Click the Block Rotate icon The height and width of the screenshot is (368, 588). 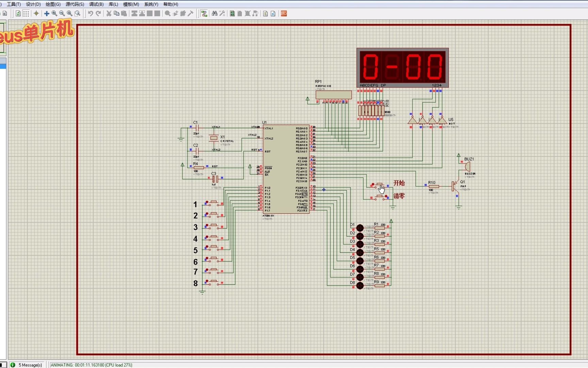(150, 14)
